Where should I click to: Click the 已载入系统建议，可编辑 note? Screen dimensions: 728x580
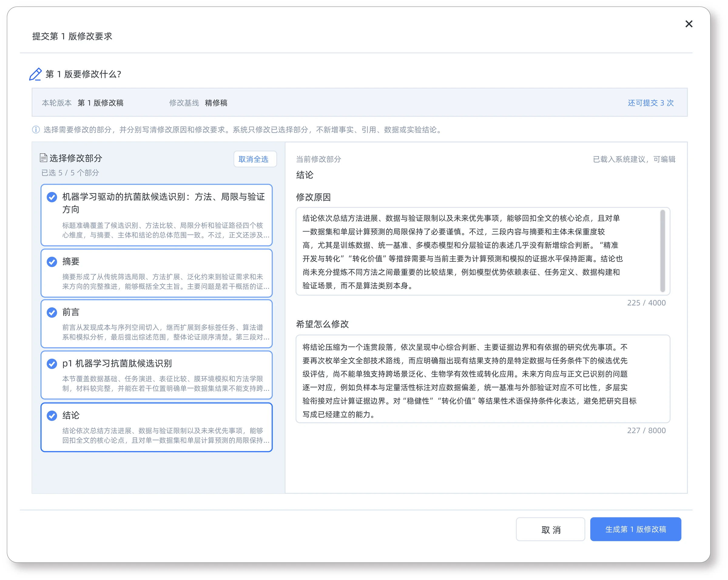coord(634,159)
